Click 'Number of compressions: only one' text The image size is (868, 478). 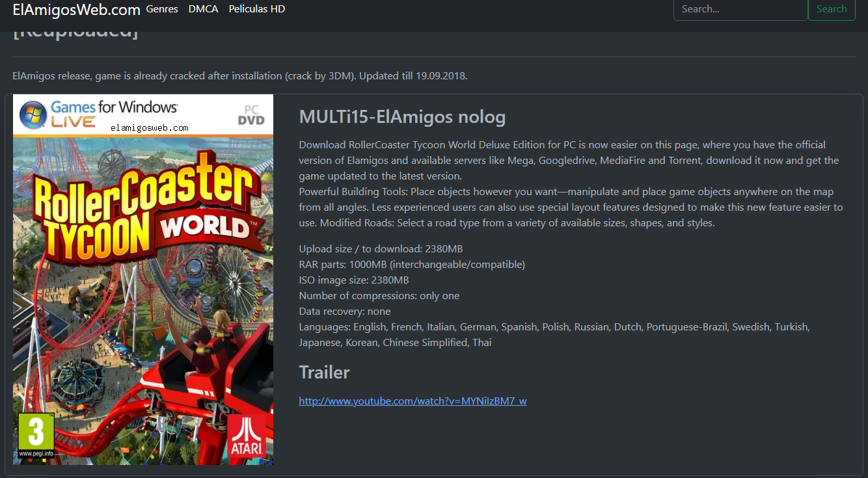coord(379,295)
